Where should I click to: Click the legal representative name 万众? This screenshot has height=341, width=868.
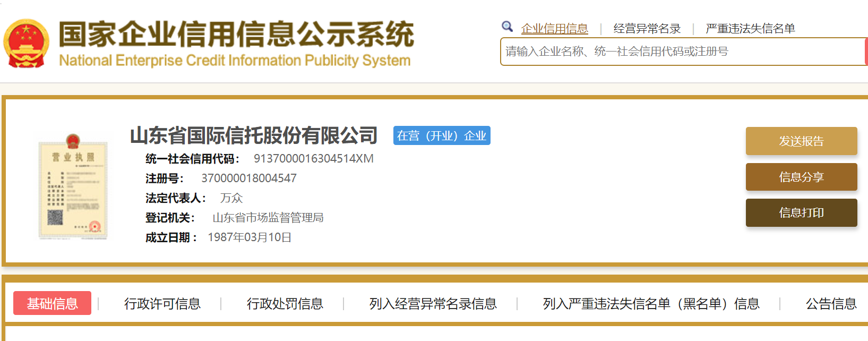coord(231,198)
